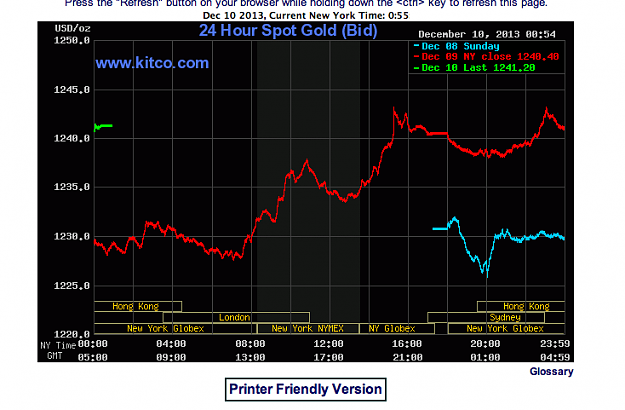Click the 21:00 GMT axis label
625x410 pixels.
coord(407,357)
